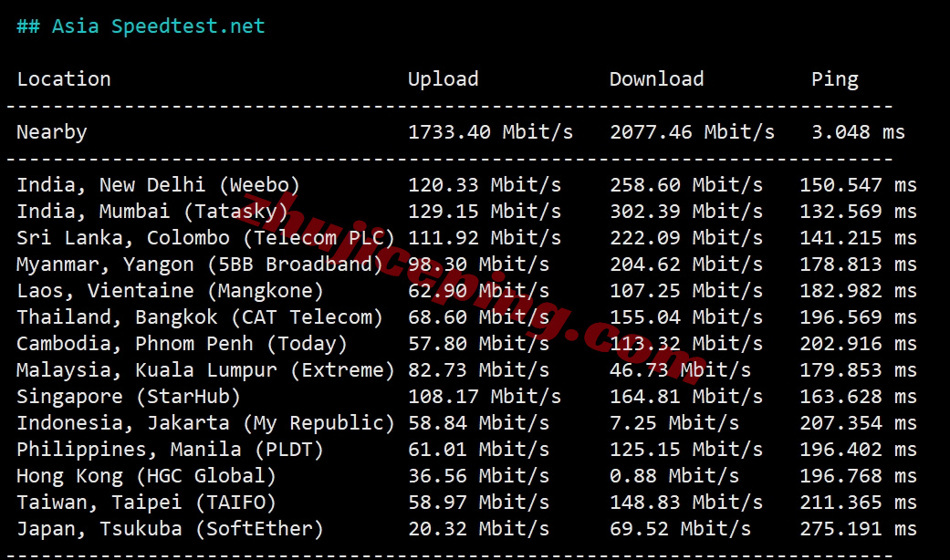Click "Indonesia, Jakarta (My Republic)" location text

pos(206,423)
